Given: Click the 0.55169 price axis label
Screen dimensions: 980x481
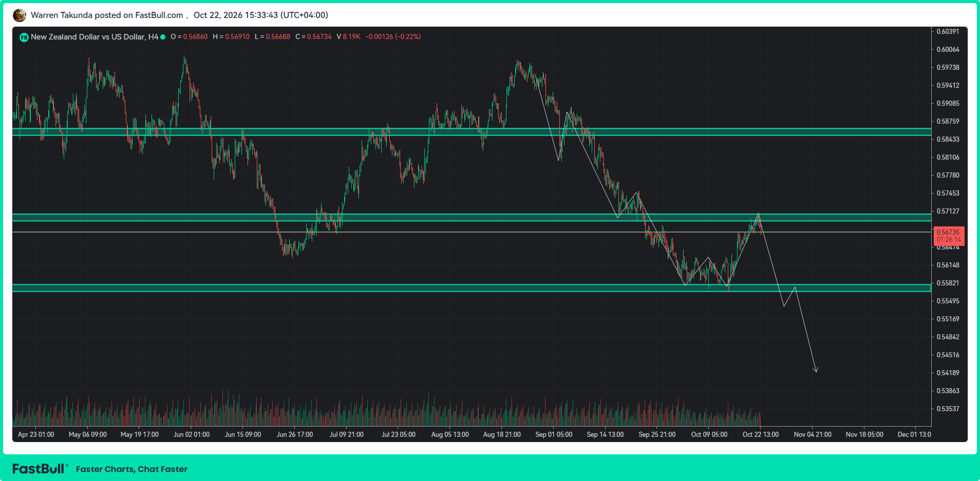Looking at the screenshot, I should 948,319.
